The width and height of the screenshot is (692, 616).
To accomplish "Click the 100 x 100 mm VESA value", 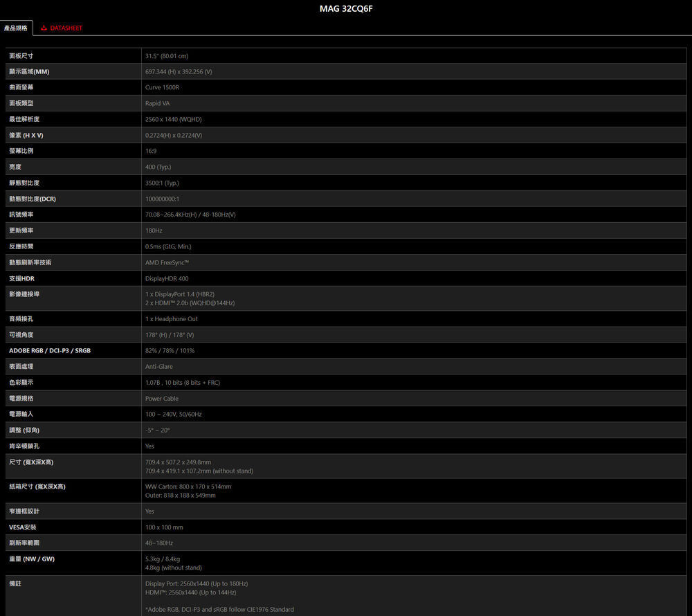I will (x=164, y=527).
